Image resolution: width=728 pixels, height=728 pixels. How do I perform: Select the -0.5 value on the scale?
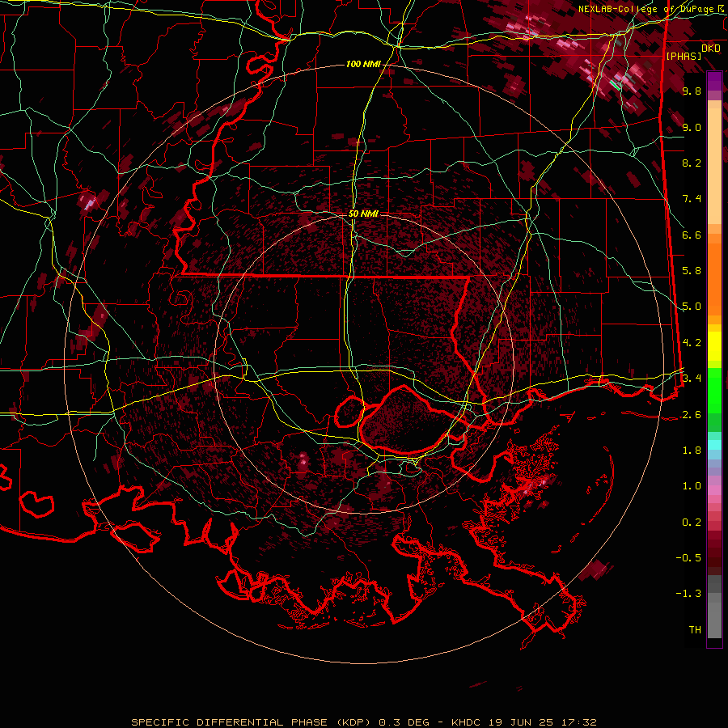(688, 558)
